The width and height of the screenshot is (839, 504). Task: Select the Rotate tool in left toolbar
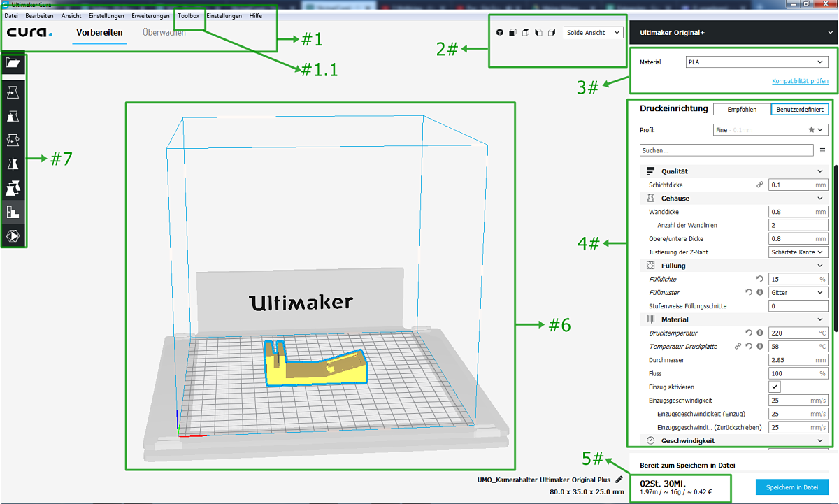tap(13, 141)
